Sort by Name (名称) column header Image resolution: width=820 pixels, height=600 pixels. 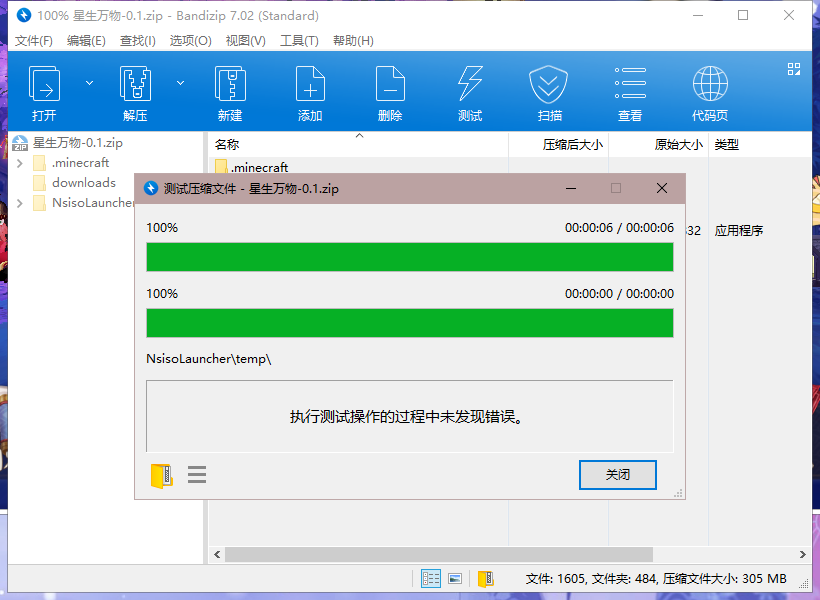click(358, 145)
